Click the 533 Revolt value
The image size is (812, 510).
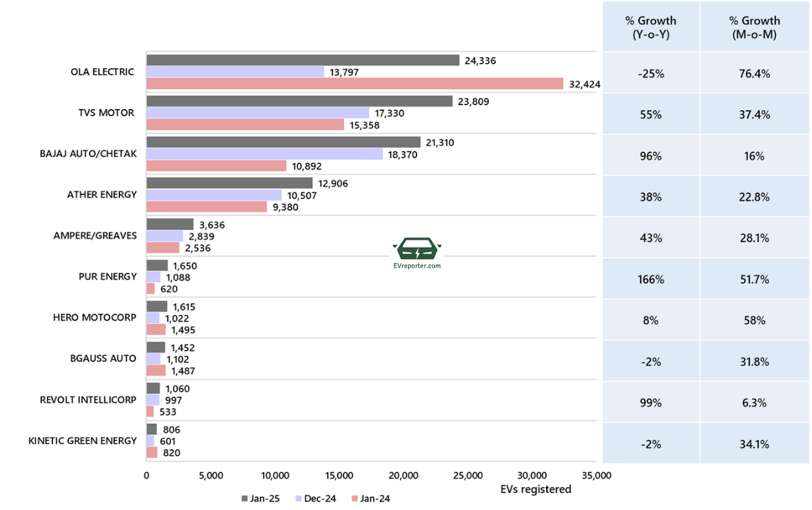pos(168,412)
